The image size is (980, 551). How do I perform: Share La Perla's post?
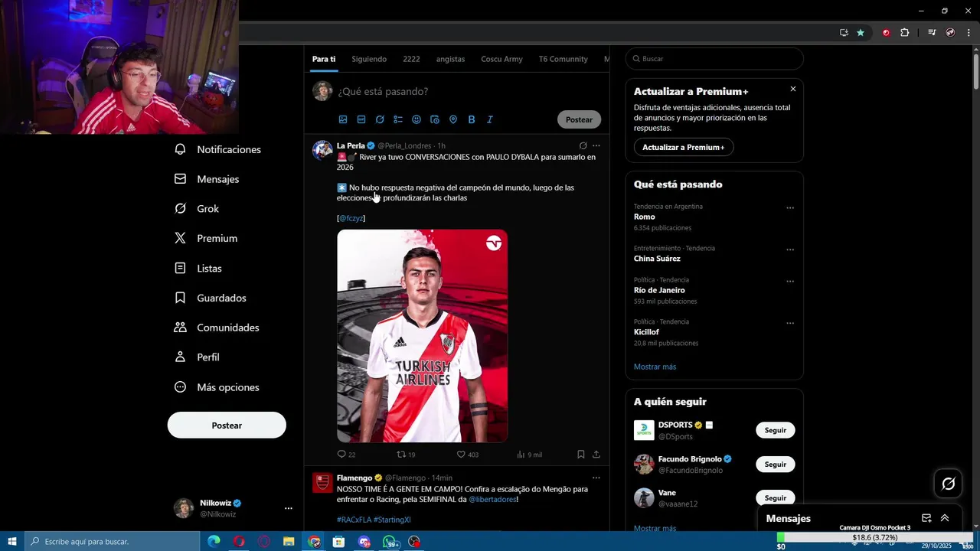[x=596, y=454]
